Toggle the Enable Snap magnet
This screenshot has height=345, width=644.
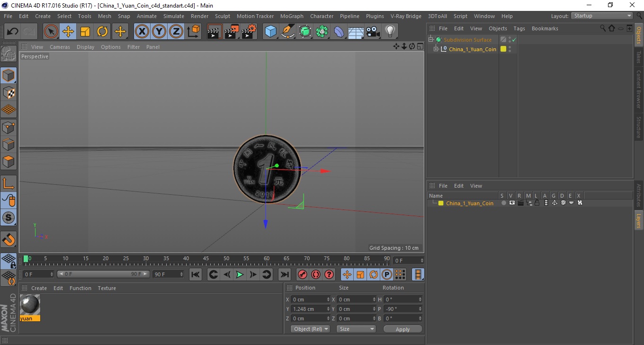(x=9, y=239)
